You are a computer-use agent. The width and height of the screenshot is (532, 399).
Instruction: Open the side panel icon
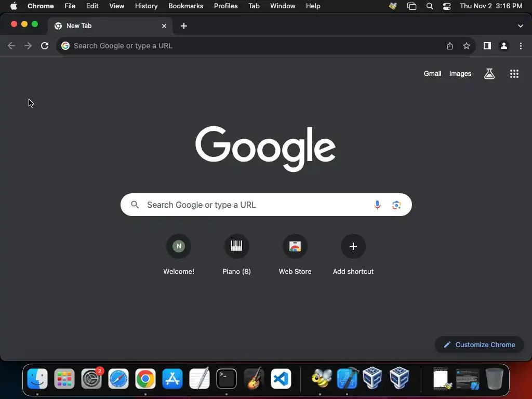pos(487,46)
